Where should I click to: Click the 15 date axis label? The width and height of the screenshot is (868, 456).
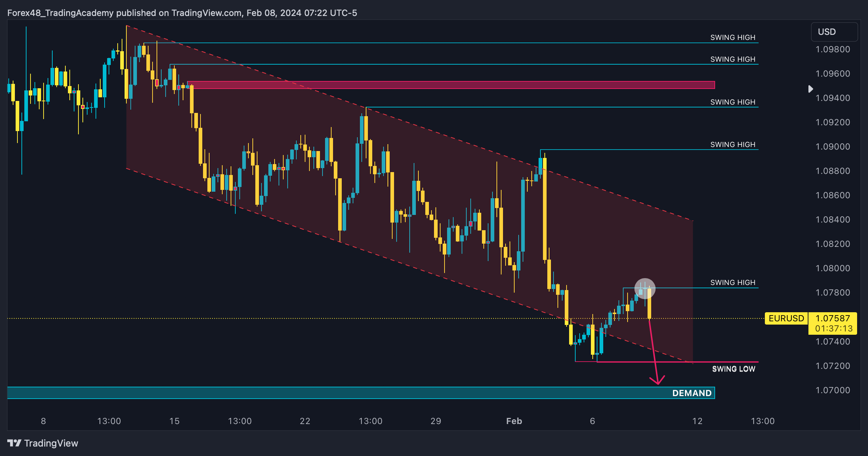[x=174, y=421]
